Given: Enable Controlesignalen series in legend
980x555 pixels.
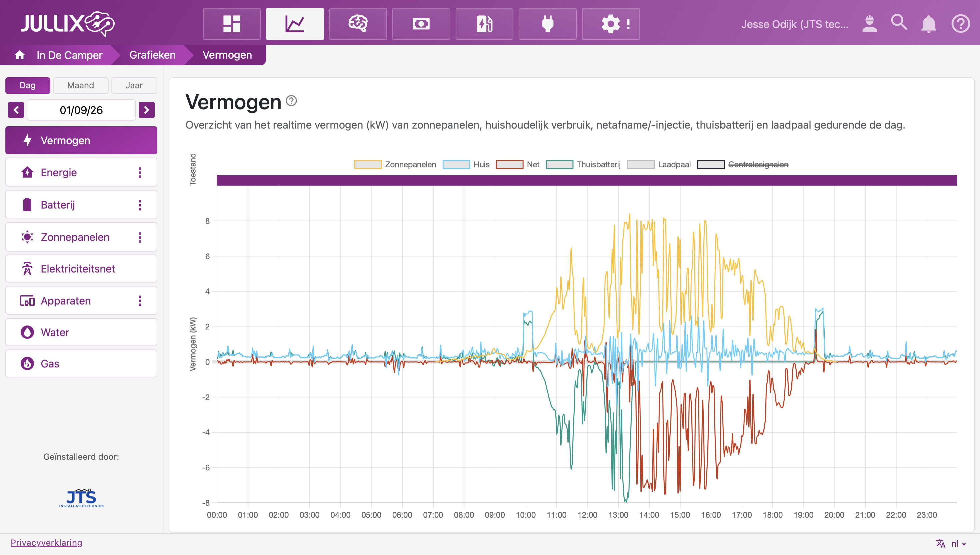Looking at the screenshot, I should click(x=743, y=164).
